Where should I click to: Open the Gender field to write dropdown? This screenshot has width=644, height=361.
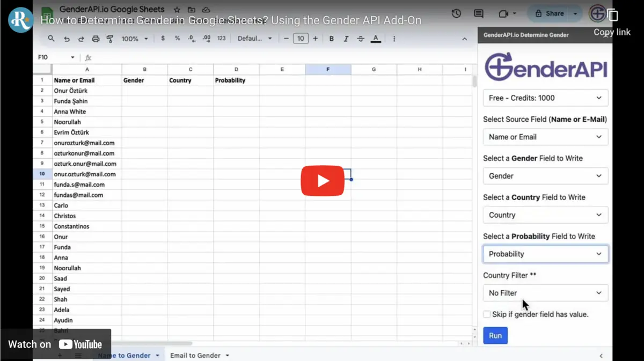(545, 176)
